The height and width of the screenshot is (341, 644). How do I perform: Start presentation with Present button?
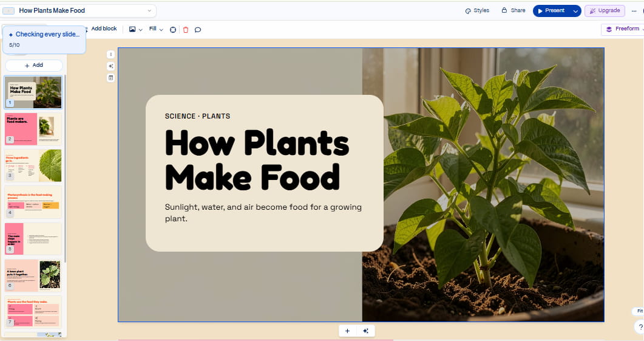[551, 11]
